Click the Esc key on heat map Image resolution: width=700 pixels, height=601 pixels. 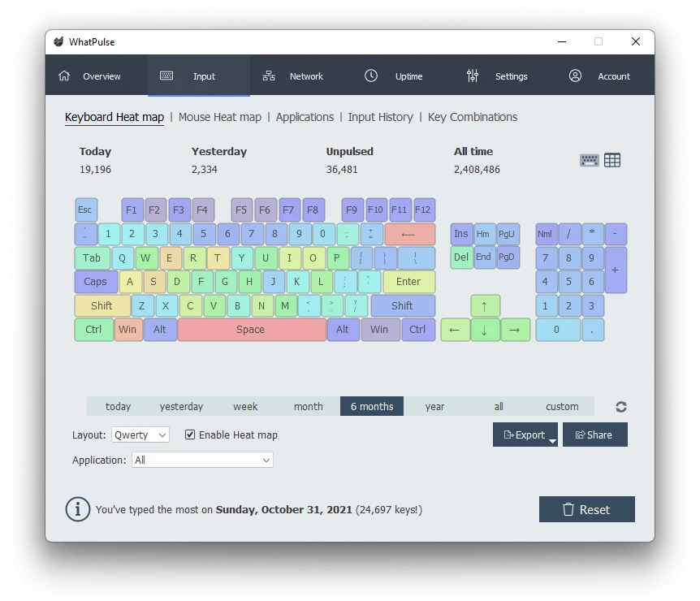point(86,210)
